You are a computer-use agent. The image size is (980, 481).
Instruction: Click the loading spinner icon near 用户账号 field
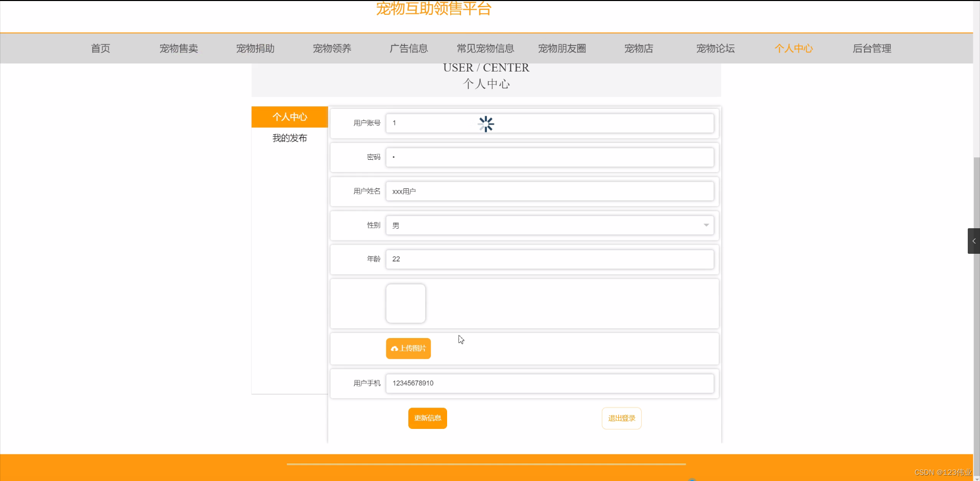click(486, 124)
